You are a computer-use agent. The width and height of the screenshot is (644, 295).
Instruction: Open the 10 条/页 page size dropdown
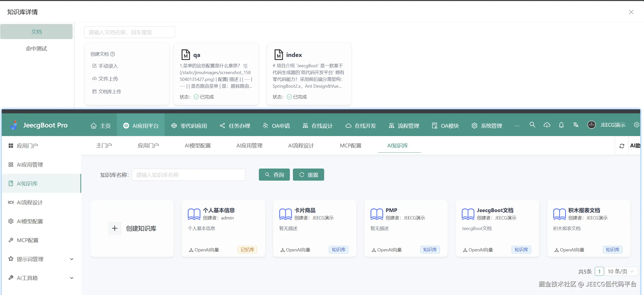tap(621, 271)
